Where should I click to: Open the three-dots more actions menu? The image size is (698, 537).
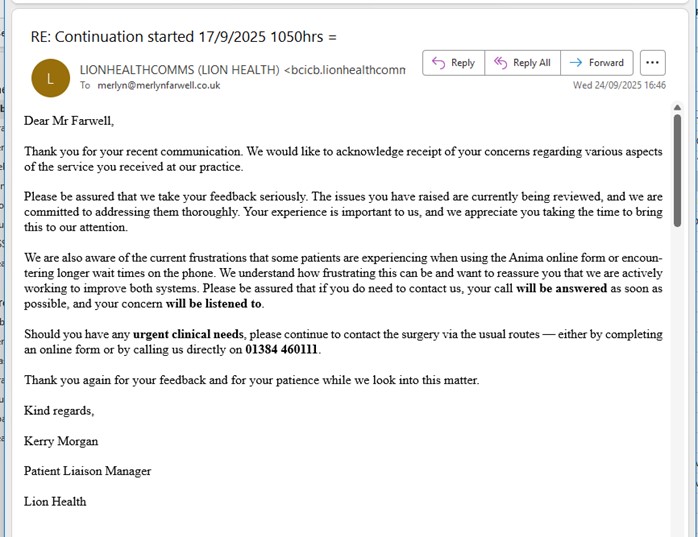(652, 62)
